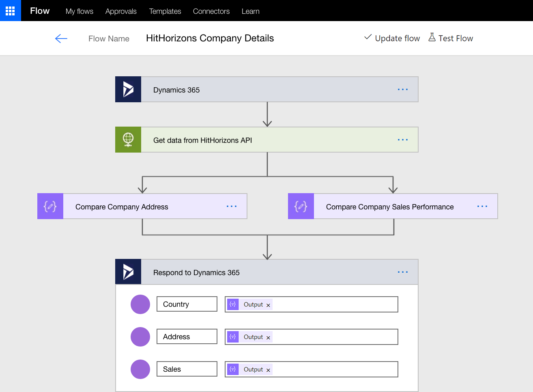Click the Respond to Dynamics 365 icon
533x392 pixels.
pyautogui.click(x=128, y=272)
